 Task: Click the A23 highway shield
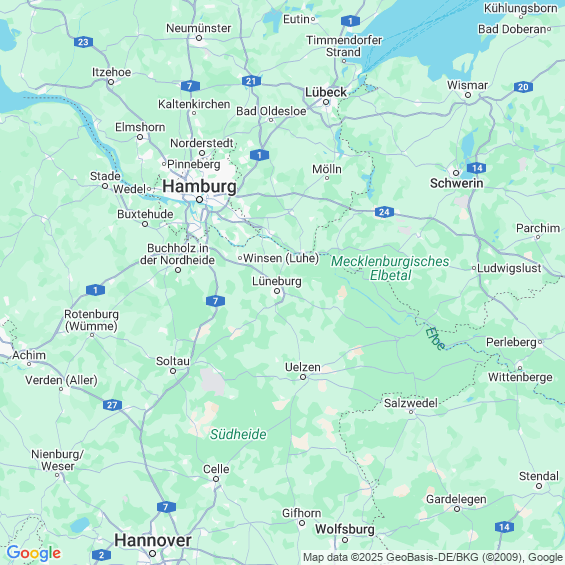(83, 42)
